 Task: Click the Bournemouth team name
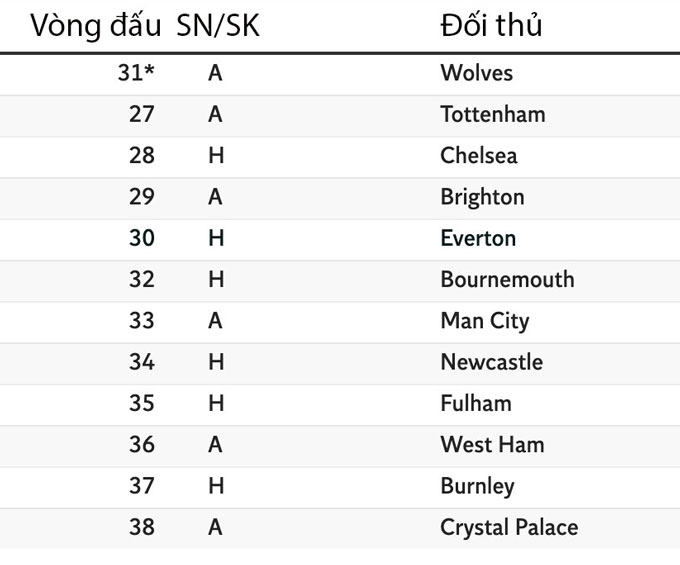tap(507, 279)
